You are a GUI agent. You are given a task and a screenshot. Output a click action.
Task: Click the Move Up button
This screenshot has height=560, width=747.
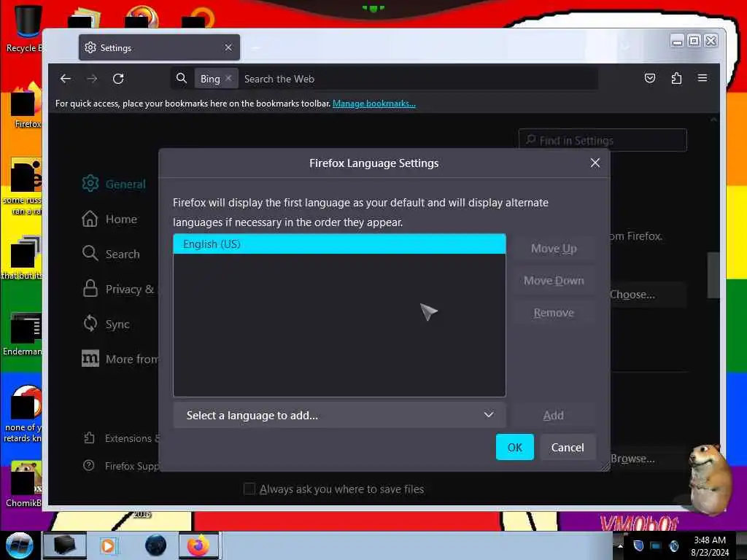click(554, 249)
